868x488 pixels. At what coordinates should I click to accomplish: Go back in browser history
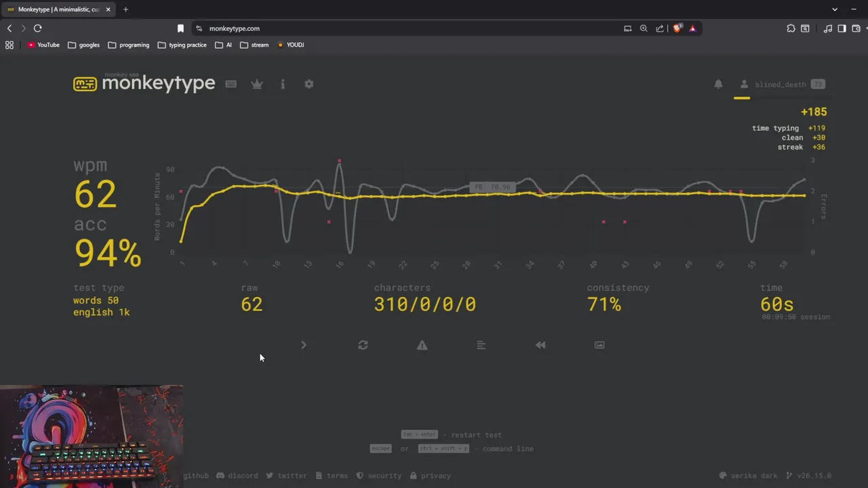[x=9, y=28]
